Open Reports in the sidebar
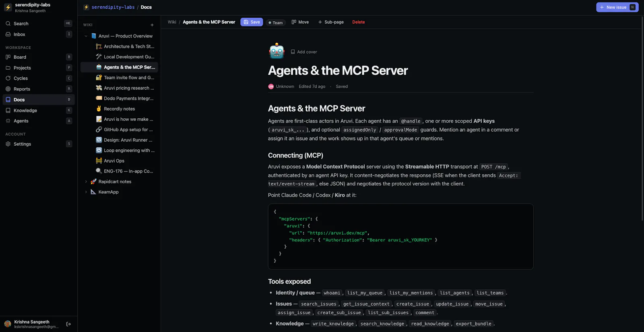The height and width of the screenshot is (332, 644). pos(39,89)
